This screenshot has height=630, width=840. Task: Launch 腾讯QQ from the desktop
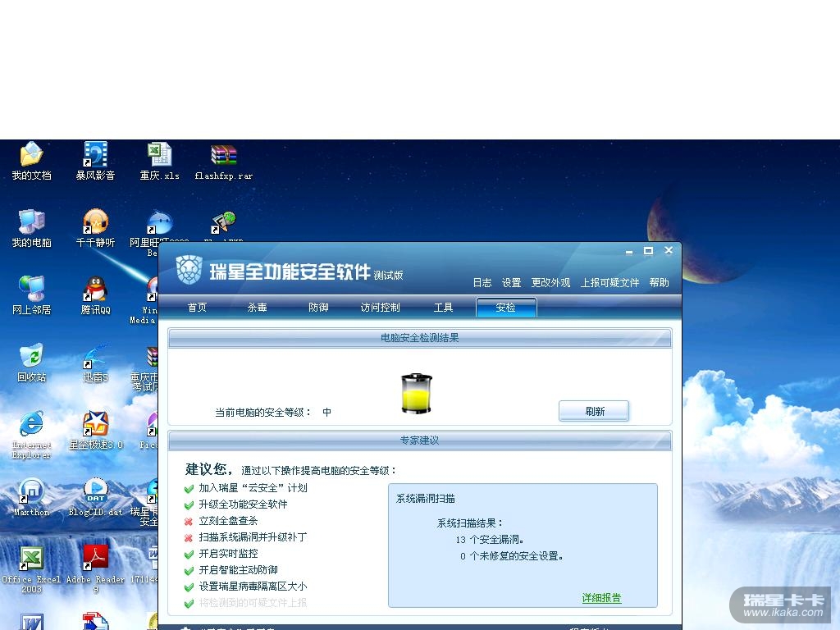[x=95, y=295]
